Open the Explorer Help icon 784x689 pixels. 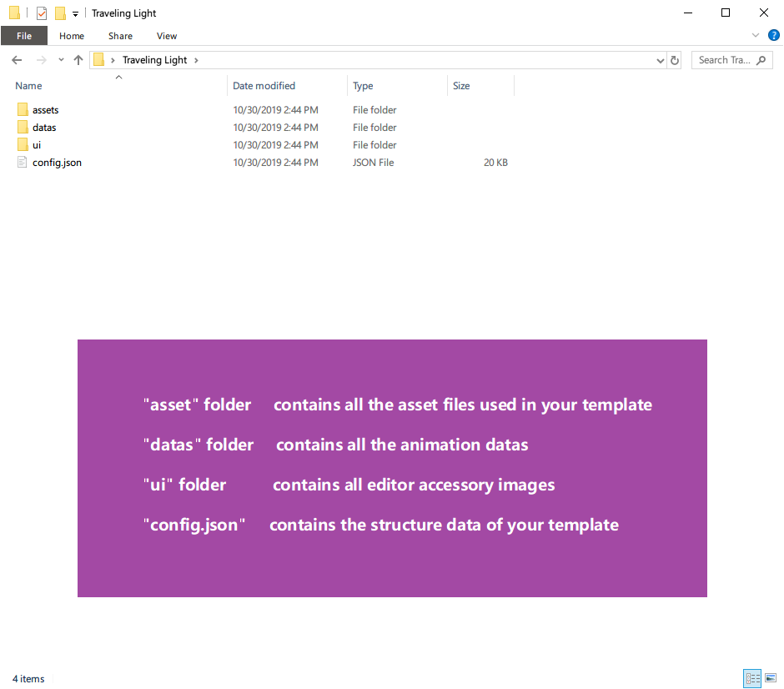tap(773, 36)
